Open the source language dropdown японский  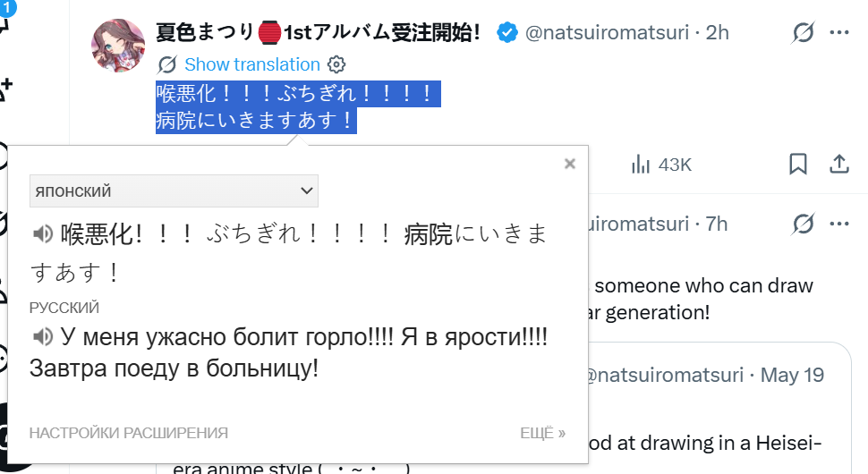pos(174,190)
